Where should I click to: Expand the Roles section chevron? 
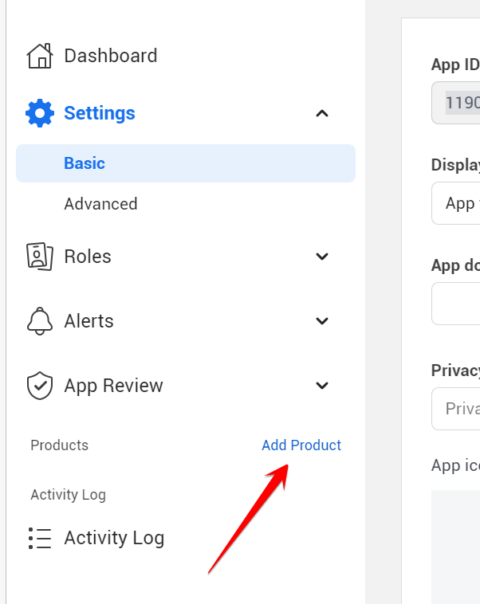pos(322,256)
